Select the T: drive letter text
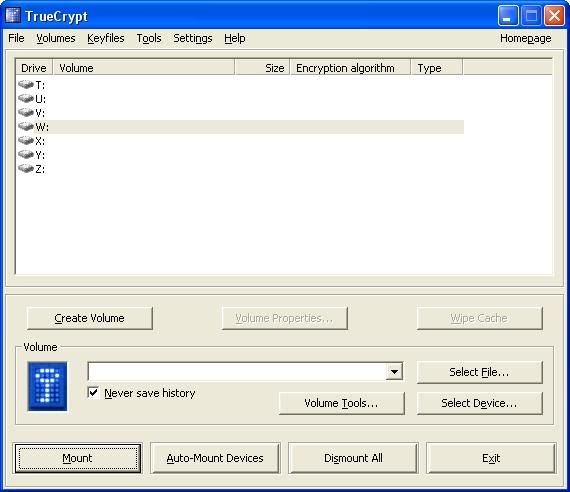 tap(40, 85)
